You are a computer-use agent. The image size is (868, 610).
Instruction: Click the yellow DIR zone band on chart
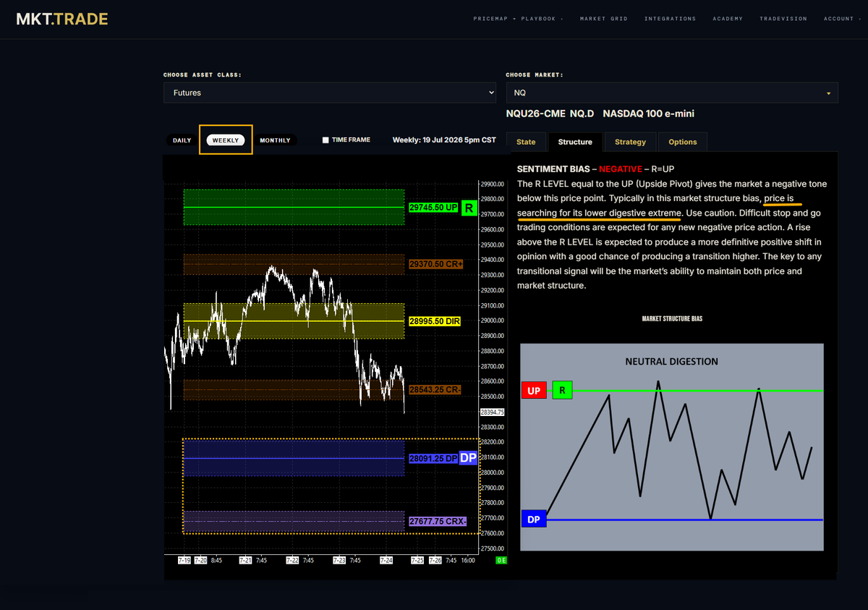point(294,321)
